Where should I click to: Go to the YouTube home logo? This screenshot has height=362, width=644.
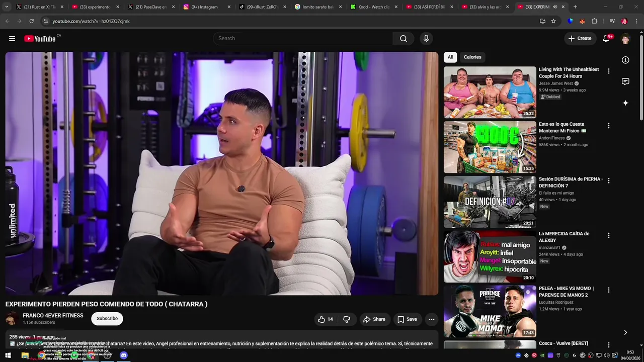click(x=40, y=39)
